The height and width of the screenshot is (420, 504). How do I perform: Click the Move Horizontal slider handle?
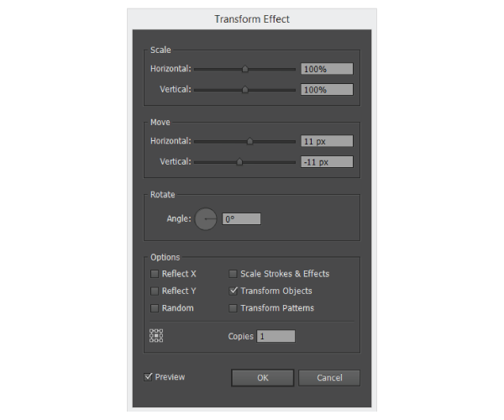(249, 141)
